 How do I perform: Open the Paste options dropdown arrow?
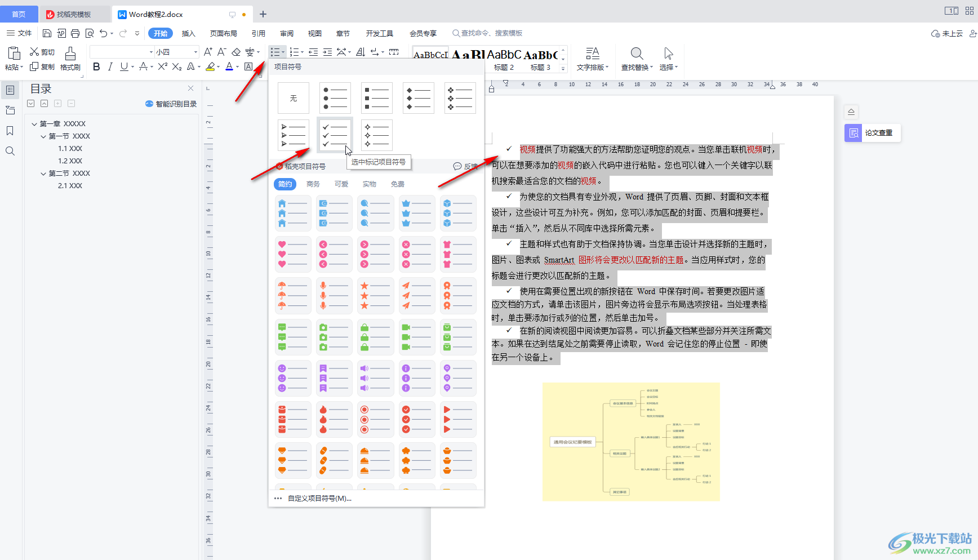point(21,67)
